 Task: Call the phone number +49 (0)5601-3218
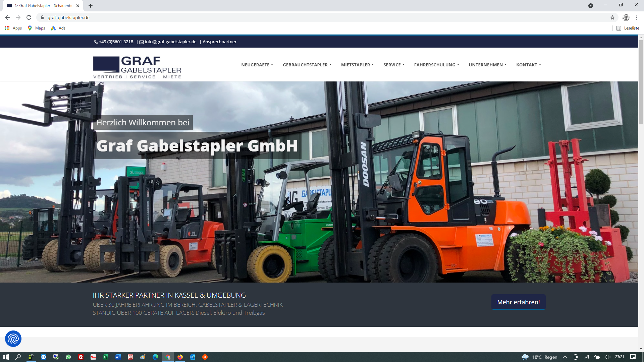coord(114,42)
